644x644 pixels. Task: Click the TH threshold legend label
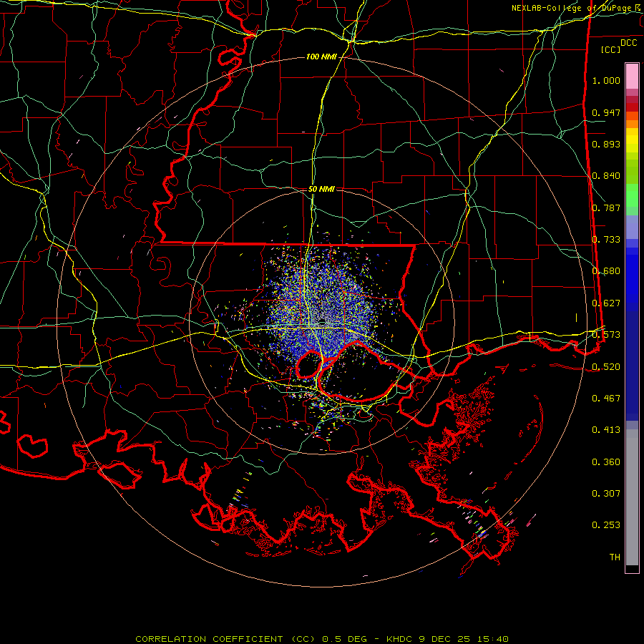point(615,557)
